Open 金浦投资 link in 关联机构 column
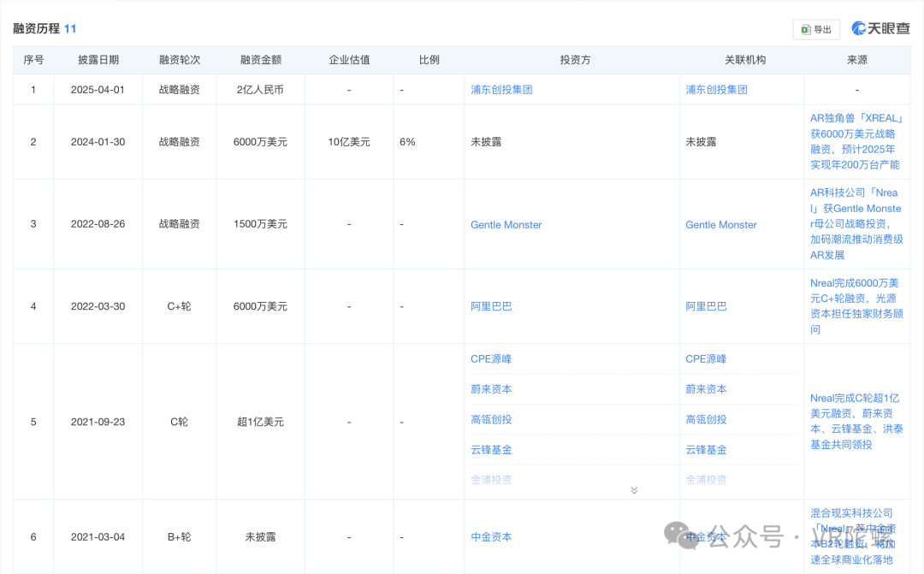 click(x=706, y=480)
